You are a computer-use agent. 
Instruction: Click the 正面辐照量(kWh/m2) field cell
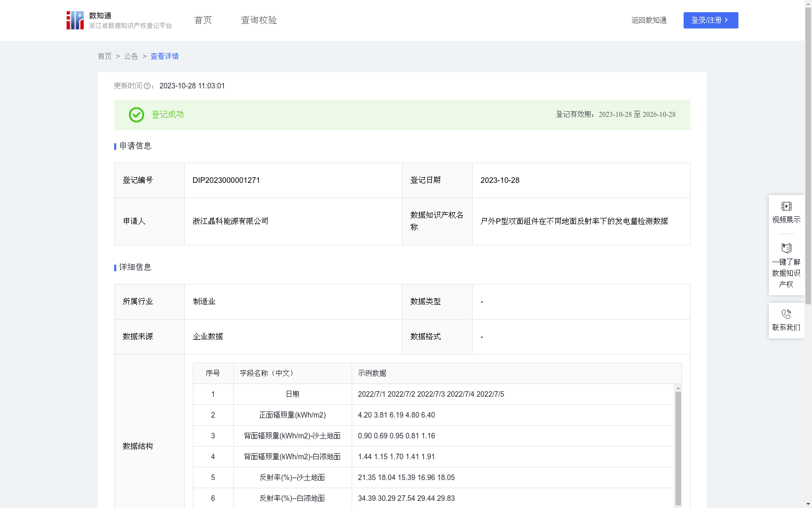(x=292, y=415)
